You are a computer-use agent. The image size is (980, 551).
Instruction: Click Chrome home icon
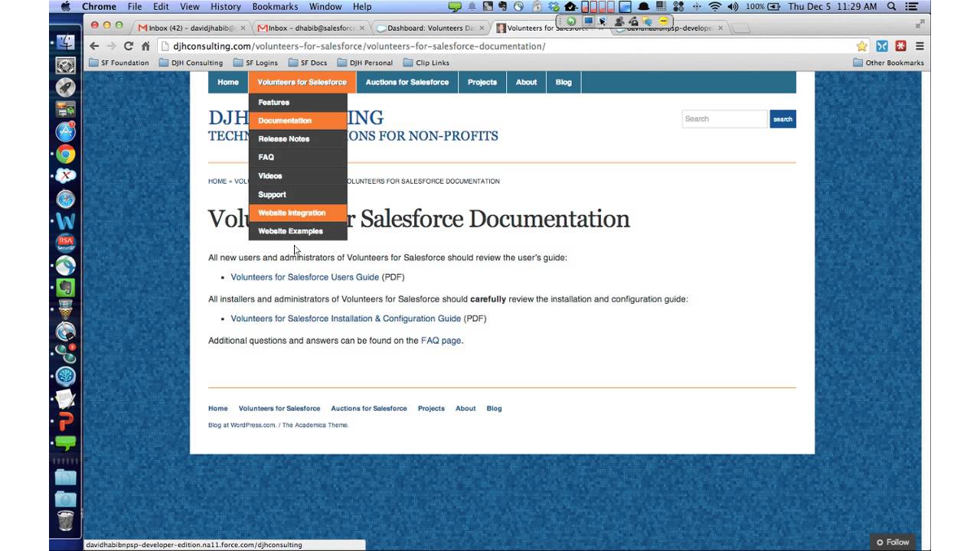[x=145, y=46]
